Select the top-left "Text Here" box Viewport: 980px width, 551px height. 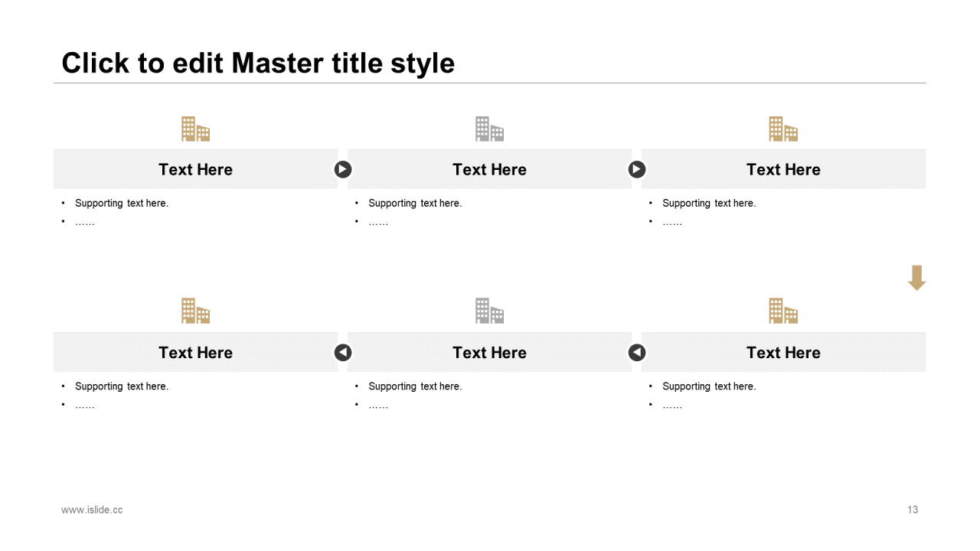(x=195, y=169)
